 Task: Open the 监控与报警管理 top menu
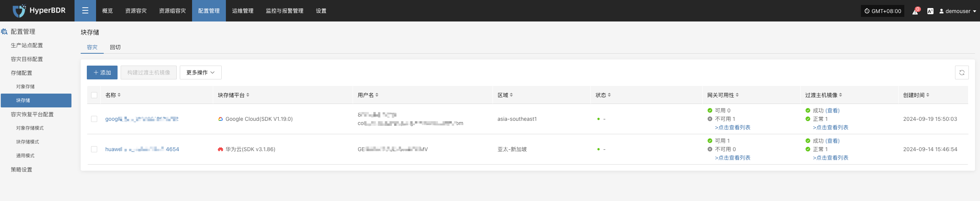pyautogui.click(x=285, y=11)
